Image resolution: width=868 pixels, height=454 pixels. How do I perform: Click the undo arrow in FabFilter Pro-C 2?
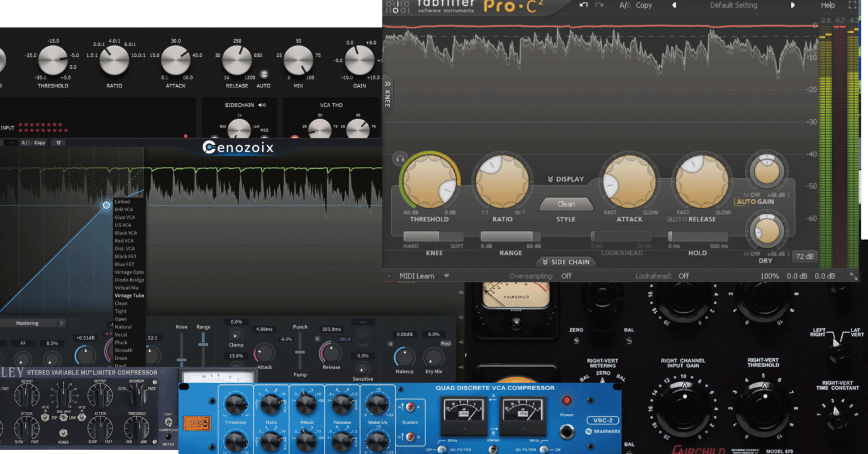(x=584, y=5)
